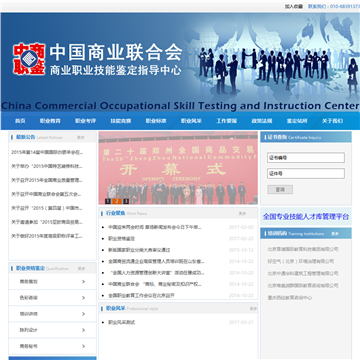Show slide 3 of the banner carousel
The width and height of the screenshot is (360, 360).
126,201
